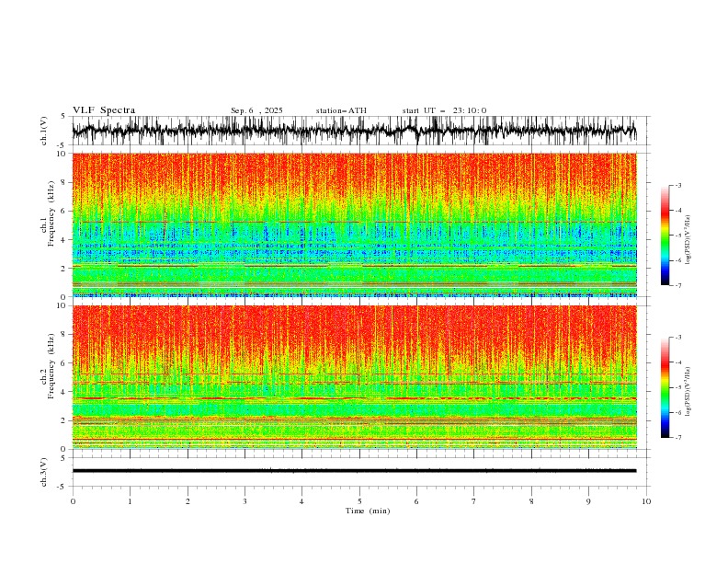This screenshot has height=563, width=728.
Task: Click the -3 label on ch.1 colorbar
Action: 677,185
